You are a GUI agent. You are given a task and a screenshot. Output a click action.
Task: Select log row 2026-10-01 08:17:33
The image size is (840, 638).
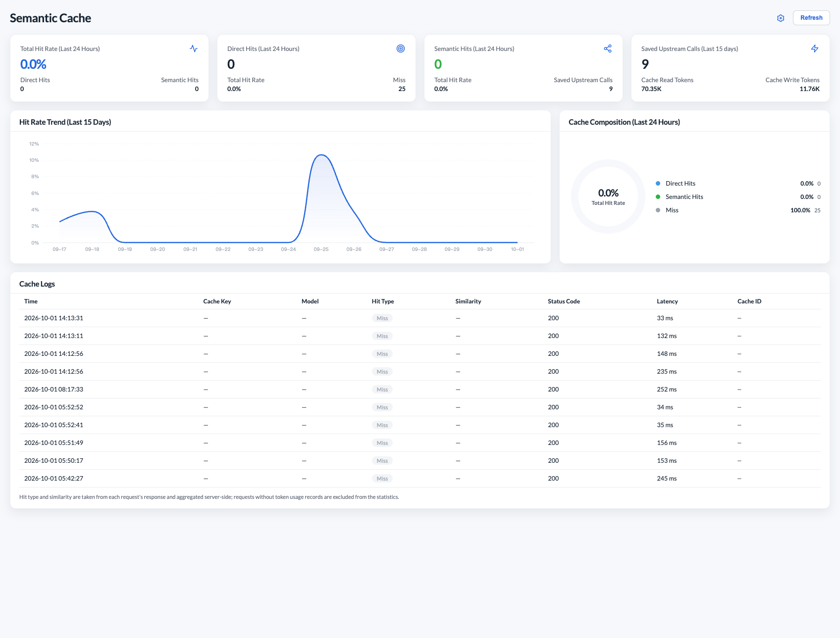pyautogui.click(x=420, y=390)
